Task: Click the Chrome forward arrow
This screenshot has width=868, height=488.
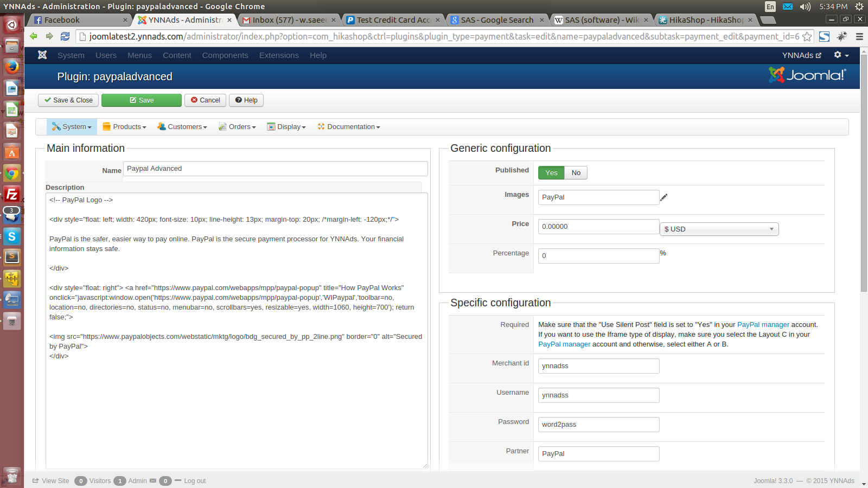Action: [x=49, y=36]
